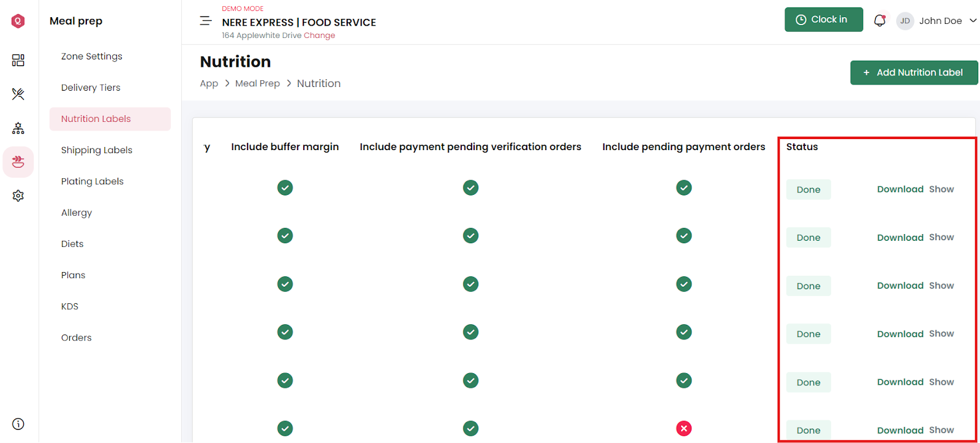Show the fourth row nutrition label
Screen dimensions: 980x443
point(941,333)
